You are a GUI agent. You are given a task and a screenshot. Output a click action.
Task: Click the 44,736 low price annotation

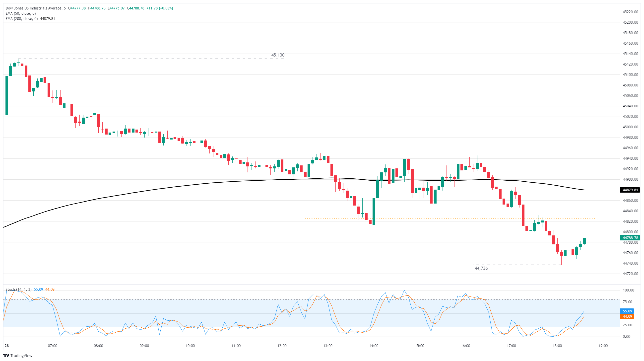pos(481,268)
